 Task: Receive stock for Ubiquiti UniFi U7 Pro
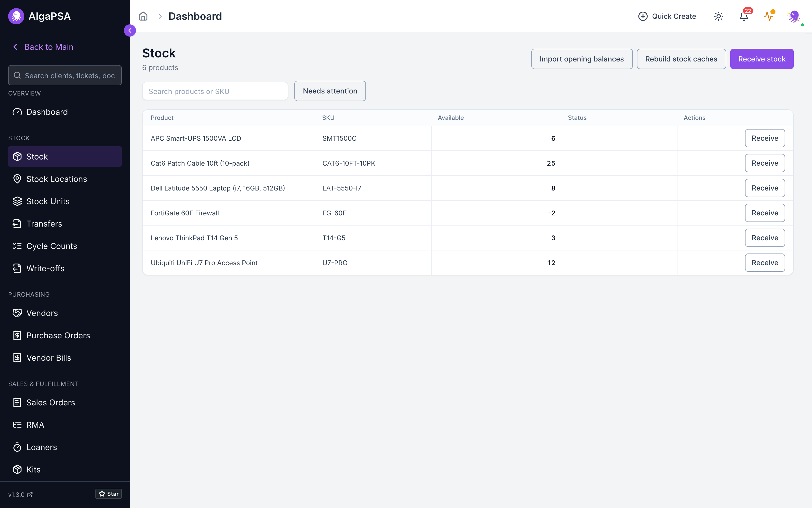(765, 262)
